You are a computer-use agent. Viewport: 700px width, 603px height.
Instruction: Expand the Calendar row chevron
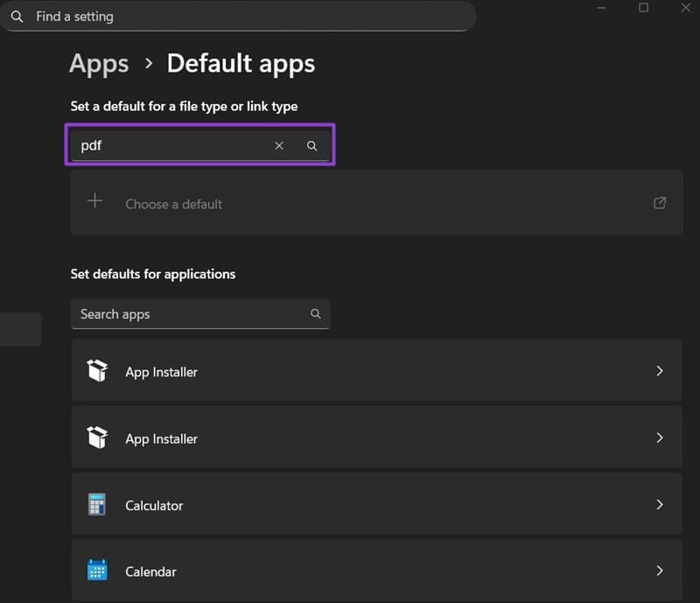660,571
